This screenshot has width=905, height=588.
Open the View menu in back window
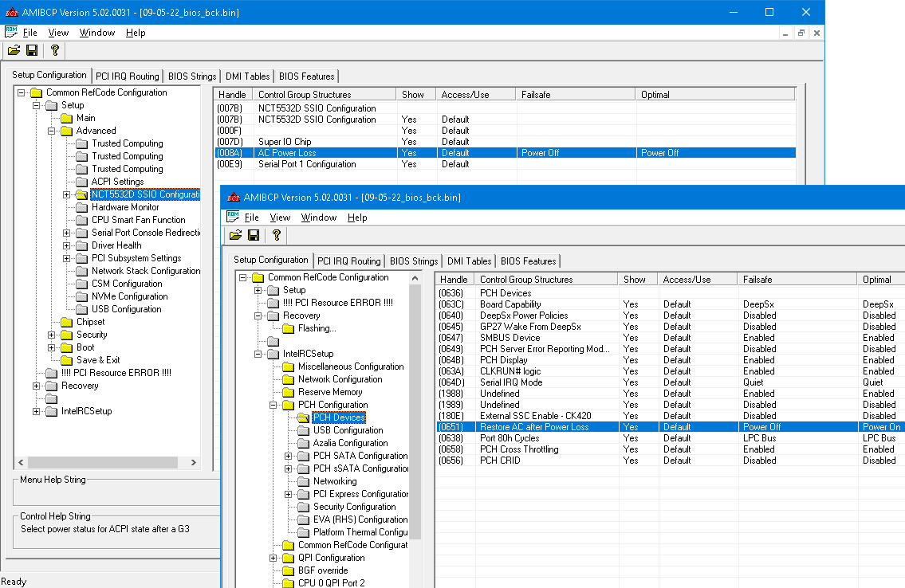click(58, 33)
